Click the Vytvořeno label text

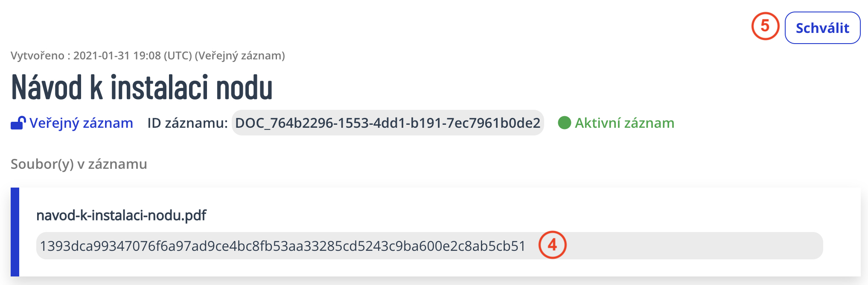(38, 56)
